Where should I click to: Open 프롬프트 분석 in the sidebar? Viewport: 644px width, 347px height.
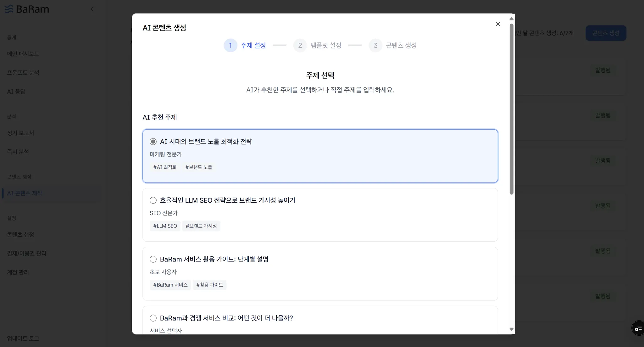coord(23,73)
